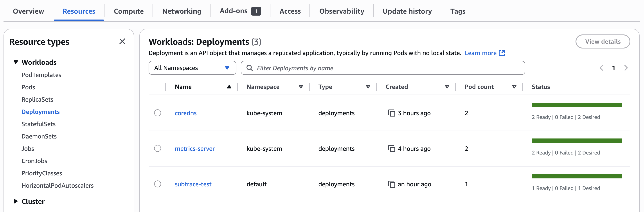The image size is (644, 212).
Task: Select HorizontalPodAutoscalers in resource types
Action: point(58,185)
